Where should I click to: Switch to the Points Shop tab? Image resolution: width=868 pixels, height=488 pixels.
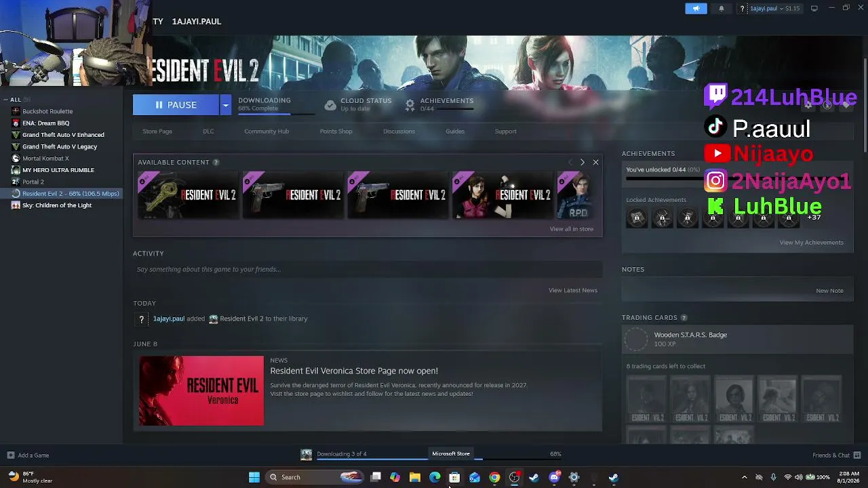[336, 131]
